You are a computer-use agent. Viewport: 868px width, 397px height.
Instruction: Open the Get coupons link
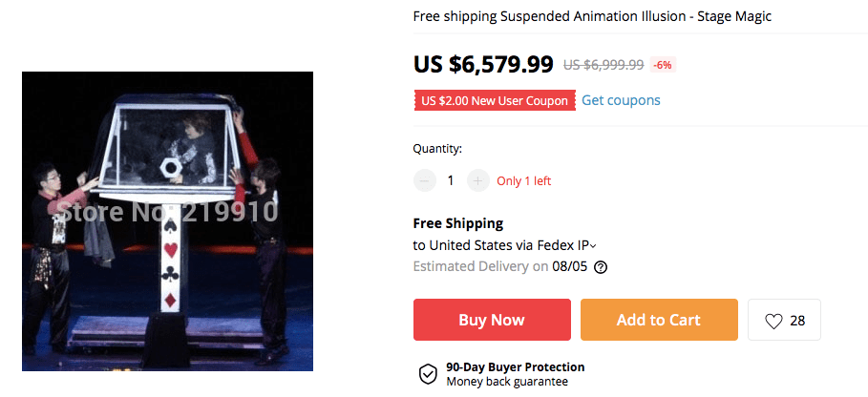(621, 100)
